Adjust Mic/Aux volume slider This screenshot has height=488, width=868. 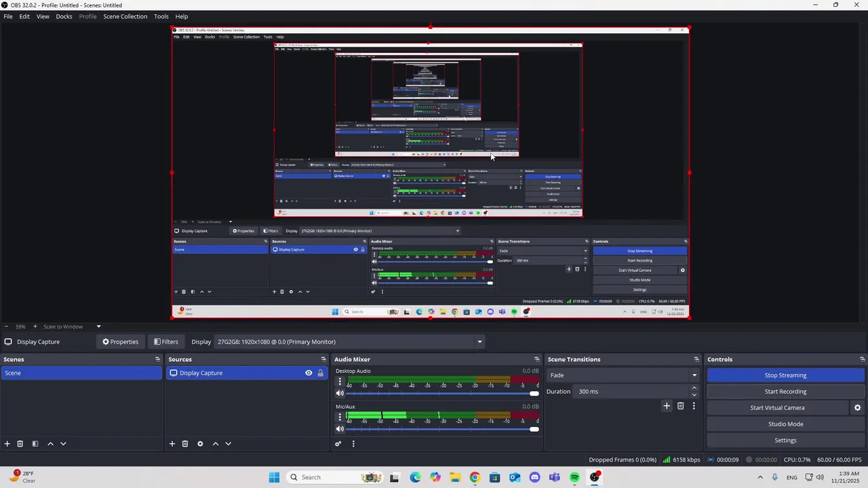[x=441, y=429]
